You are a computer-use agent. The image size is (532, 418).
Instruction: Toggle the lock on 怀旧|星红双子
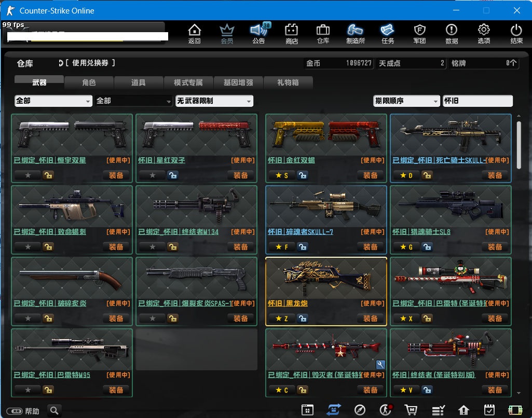tap(173, 175)
